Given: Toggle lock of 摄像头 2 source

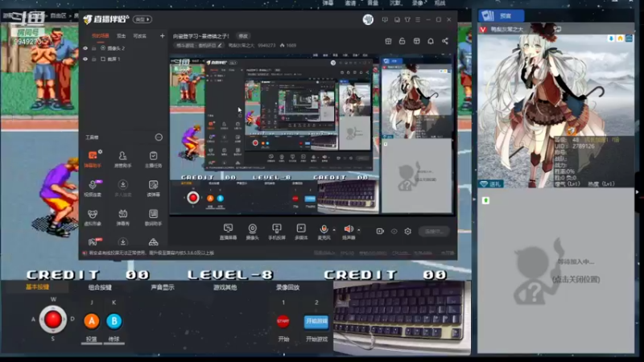Looking at the screenshot, I should 94,48.
